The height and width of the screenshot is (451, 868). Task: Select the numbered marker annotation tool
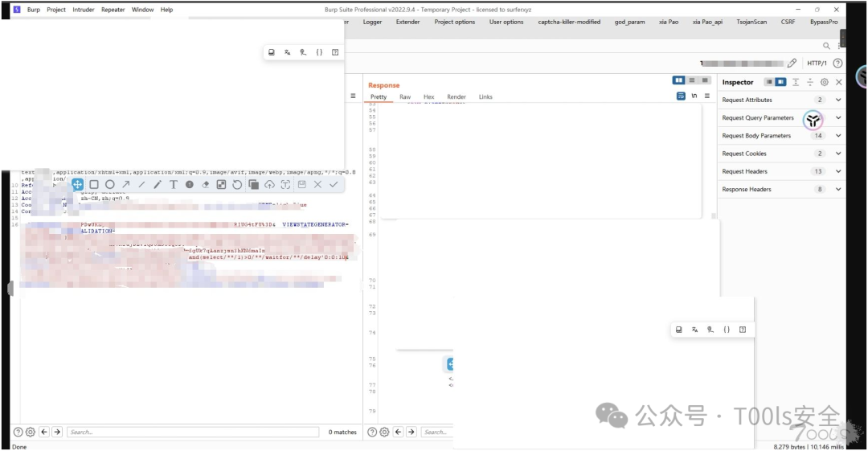(x=190, y=185)
